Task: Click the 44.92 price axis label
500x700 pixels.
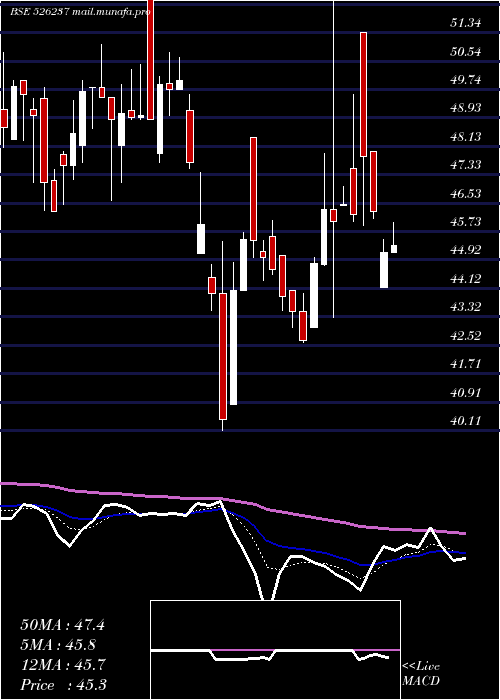Action: [466, 250]
